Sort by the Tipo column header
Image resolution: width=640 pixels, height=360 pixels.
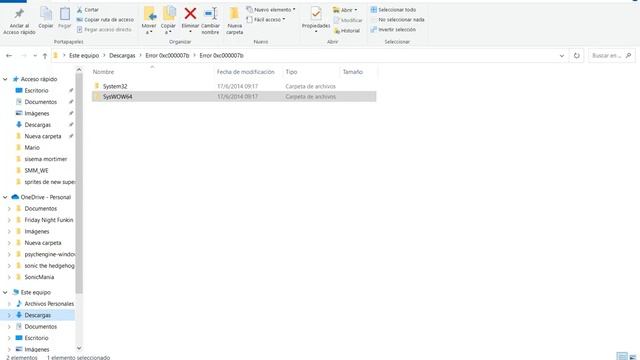coord(291,72)
